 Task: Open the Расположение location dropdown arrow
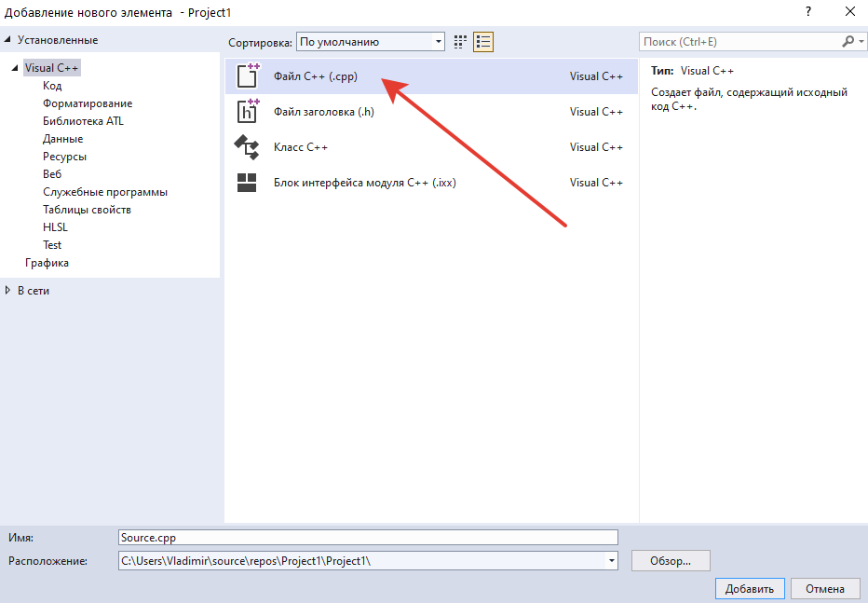[x=611, y=561]
